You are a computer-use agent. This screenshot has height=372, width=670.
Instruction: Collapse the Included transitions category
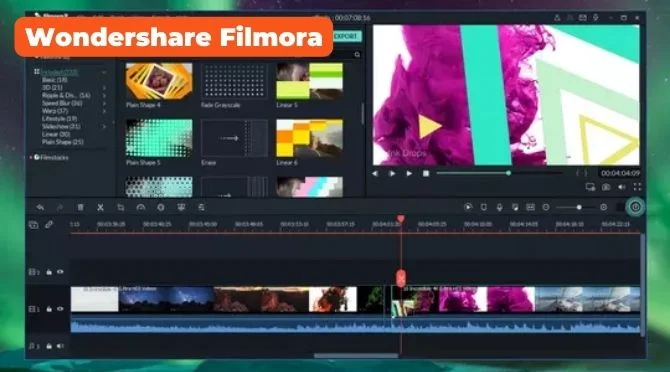coord(104,73)
